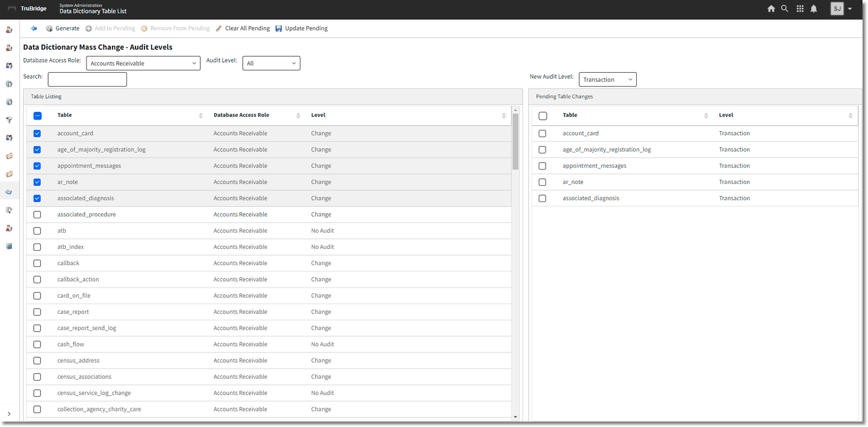Click appointment_messages in Pending Table Changes

point(595,166)
